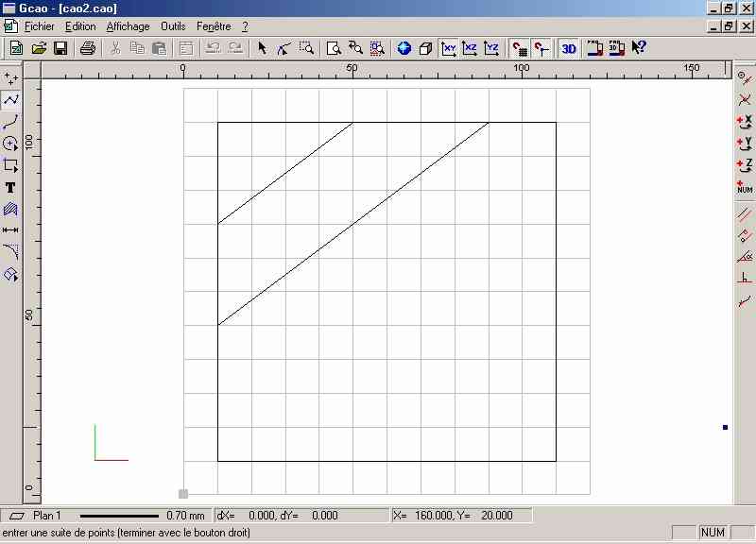The height and width of the screenshot is (544, 756).
Task: Switch to the XZ plane view
Action: [470, 48]
